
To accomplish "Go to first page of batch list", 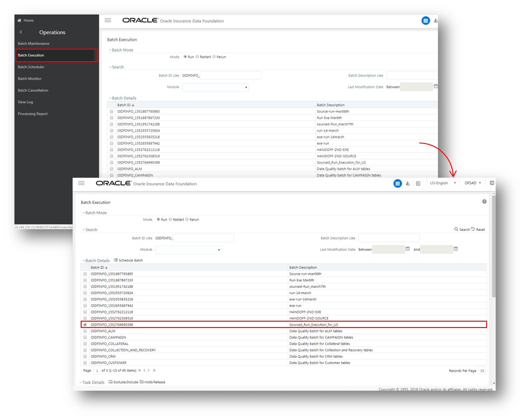I will tap(140, 370).
